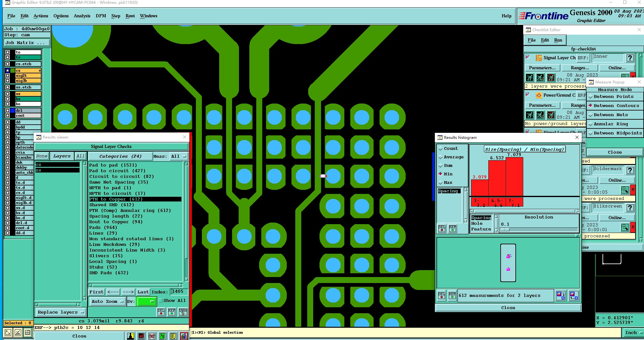Viewport: 644px width, 340px height.
Task: Click the second running-figure icon in Signal Layer row
Action: (540, 77)
